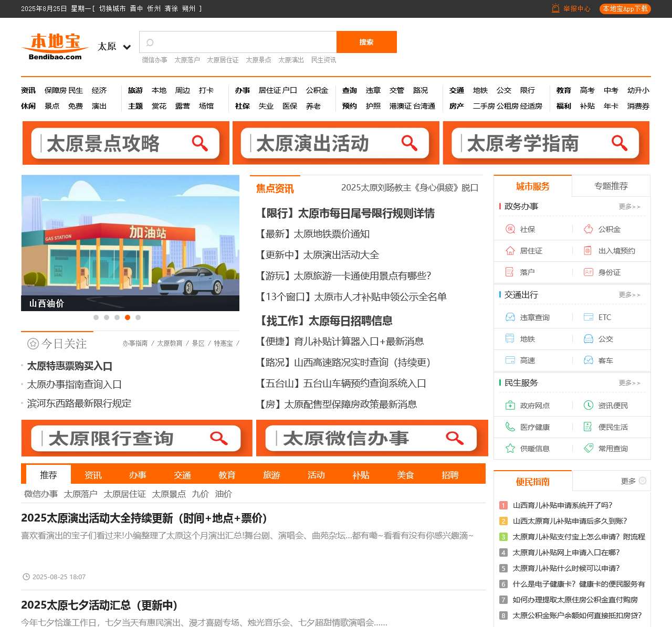Select the fourth carousel pagination dot
Viewport: 672px width, 627px height.
(128, 317)
